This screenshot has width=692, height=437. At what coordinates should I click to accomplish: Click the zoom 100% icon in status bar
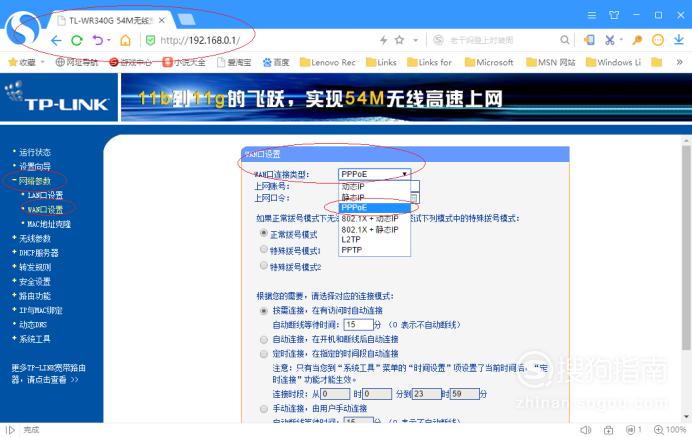point(670,429)
